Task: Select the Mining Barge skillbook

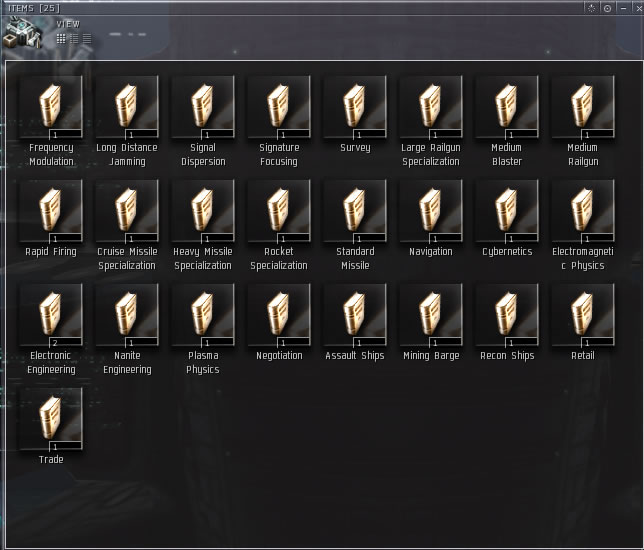Action: click(431, 315)
